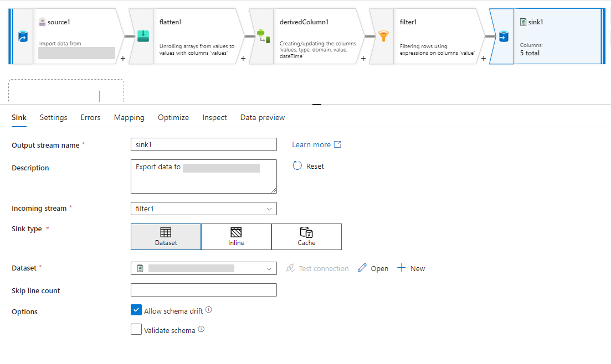Image resolution: width=611 pixels, height=364 pixels.
Task: Disable Allow schema drift checkbox
Action: 136,310
